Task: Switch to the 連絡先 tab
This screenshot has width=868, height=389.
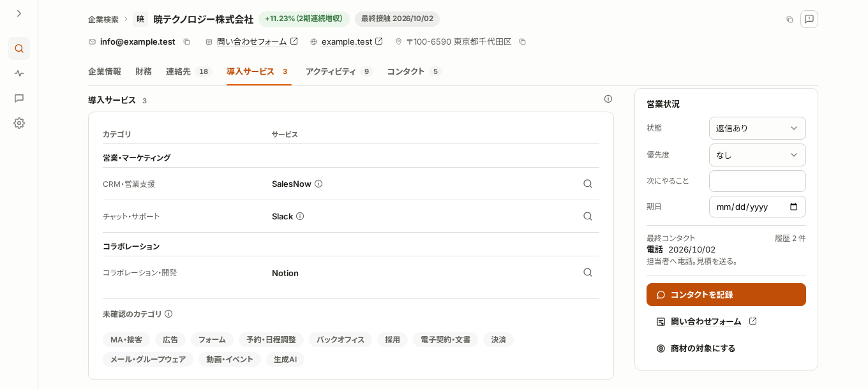Action: (x=189, y=71)
